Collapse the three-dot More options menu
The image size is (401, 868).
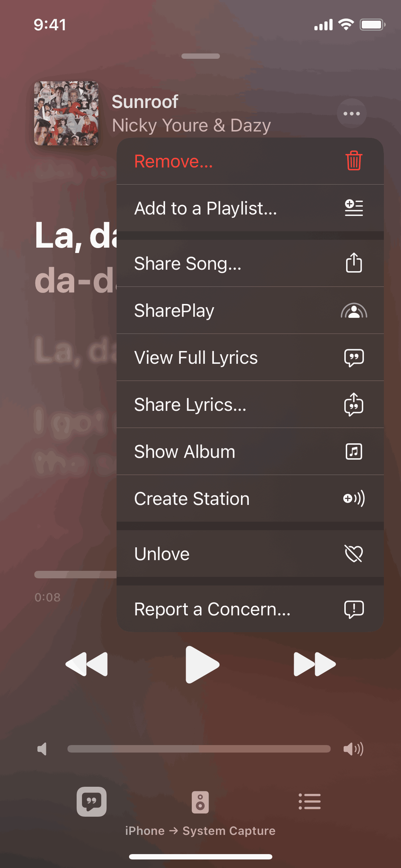(x=351, y=114)
